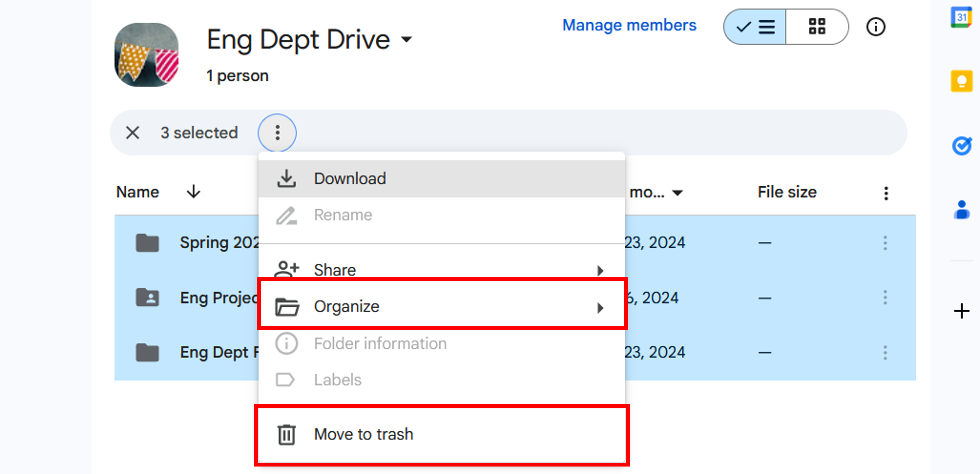Screen dimensions: 980x474
Task: Click the Eng Dept Drive banner thumbnail
Action: (147, 55)
